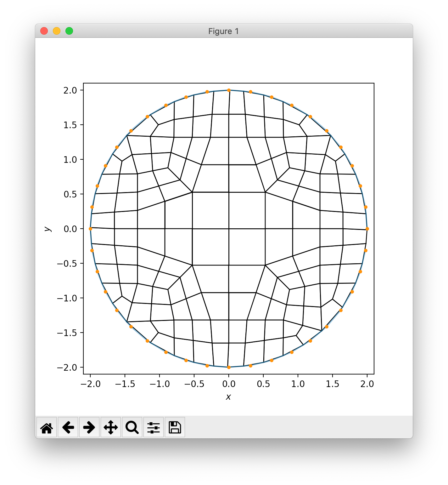Click x-axis tick label −1.5
The height and width of the screenshot is (485, 448).
coord(125,384)
